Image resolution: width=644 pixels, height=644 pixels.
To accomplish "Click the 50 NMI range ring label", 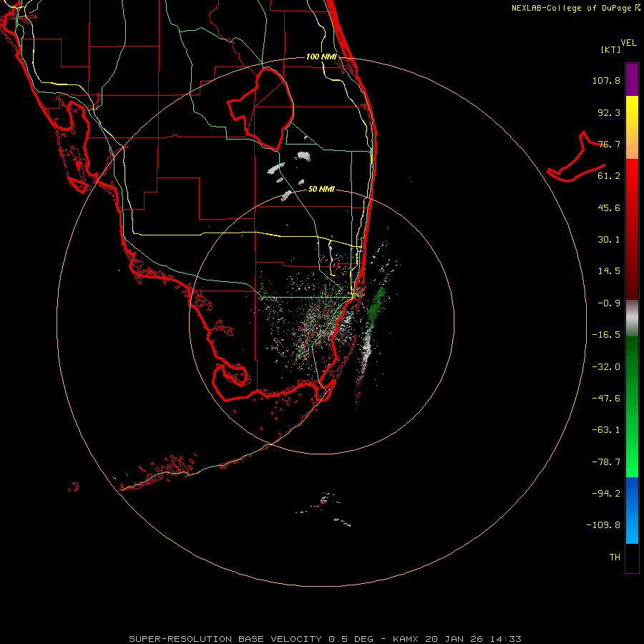I will pos(321,190).
